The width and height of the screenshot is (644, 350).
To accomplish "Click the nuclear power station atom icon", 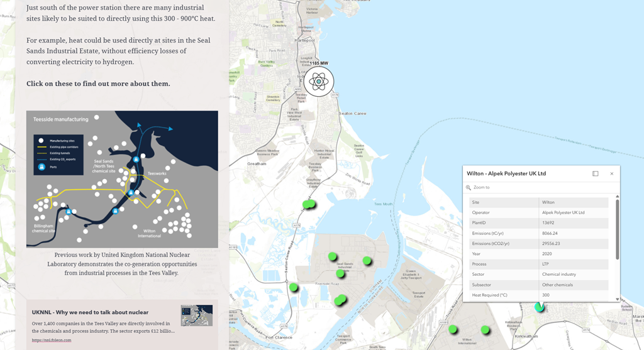I will coord(319,82).
